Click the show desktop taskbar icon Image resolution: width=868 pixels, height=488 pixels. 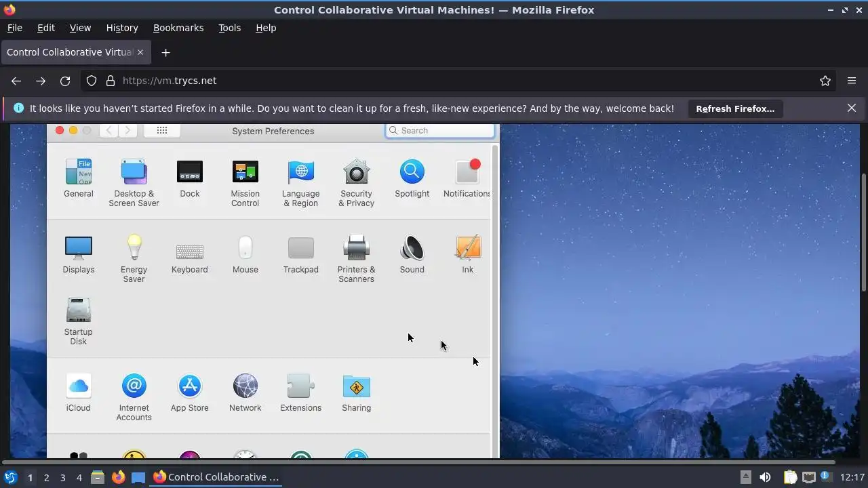click(138, 477)
